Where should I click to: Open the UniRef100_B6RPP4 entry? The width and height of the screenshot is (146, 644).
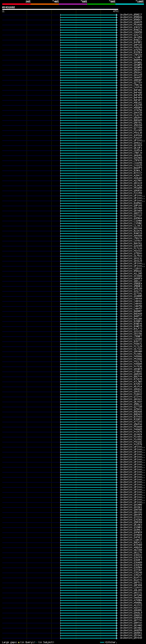tap(131, 60)
